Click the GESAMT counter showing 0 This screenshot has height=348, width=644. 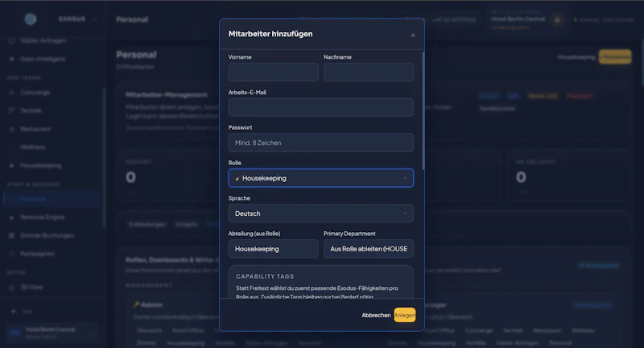130,177
